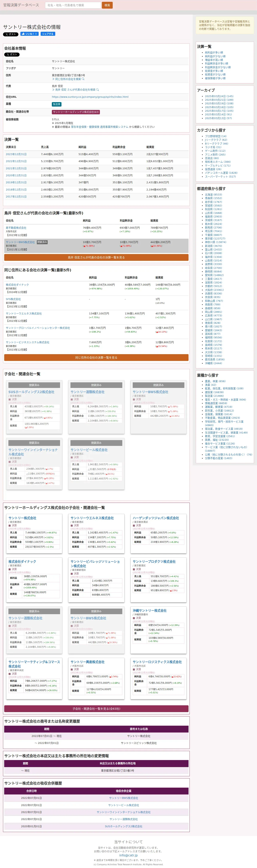Open the 2021年12月31日 row in 決算一覧
The image size is (257, 868).
16,168
